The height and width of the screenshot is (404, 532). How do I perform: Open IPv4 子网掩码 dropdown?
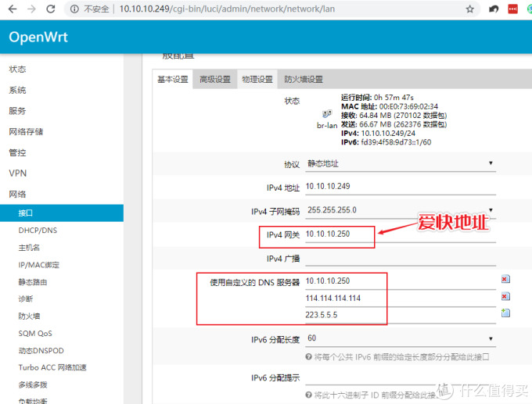pos(401,210)
